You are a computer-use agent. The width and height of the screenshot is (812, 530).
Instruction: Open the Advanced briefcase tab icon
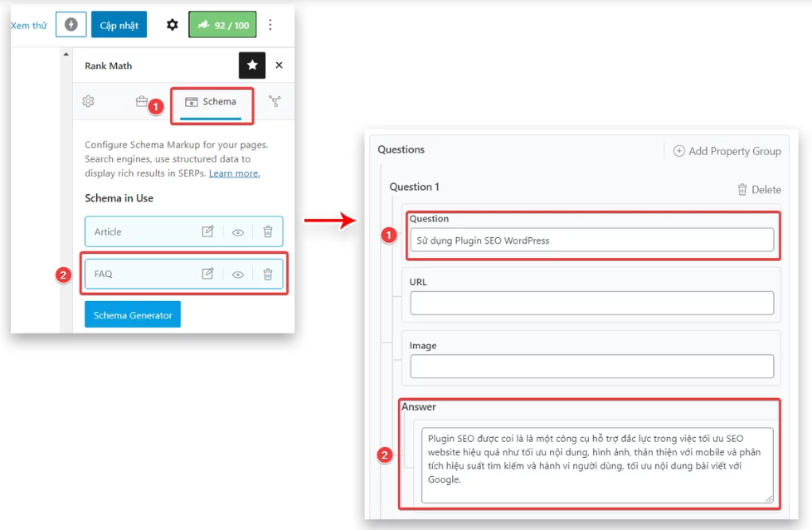pos(142,101)
